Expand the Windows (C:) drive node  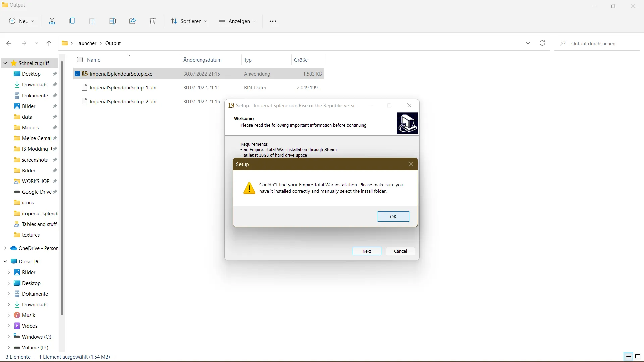[9, 337]
